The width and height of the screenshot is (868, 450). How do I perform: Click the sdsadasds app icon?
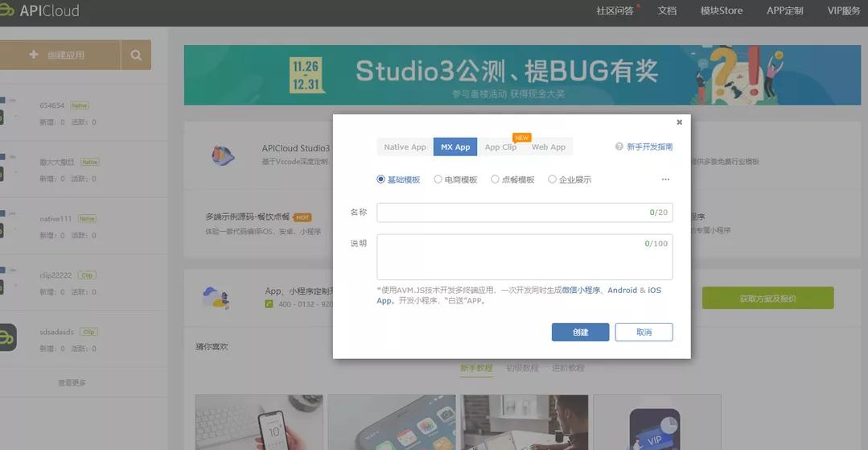[x=8, y=337]
